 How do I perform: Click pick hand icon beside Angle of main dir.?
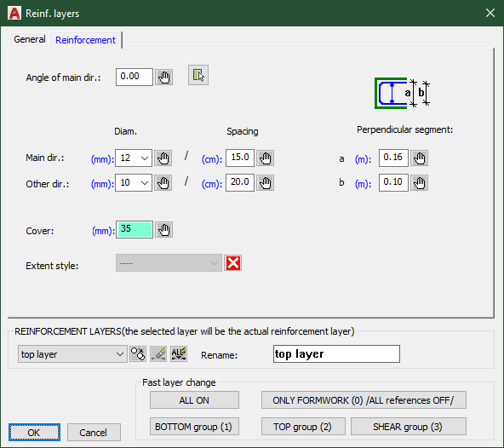tap(164, 78)
